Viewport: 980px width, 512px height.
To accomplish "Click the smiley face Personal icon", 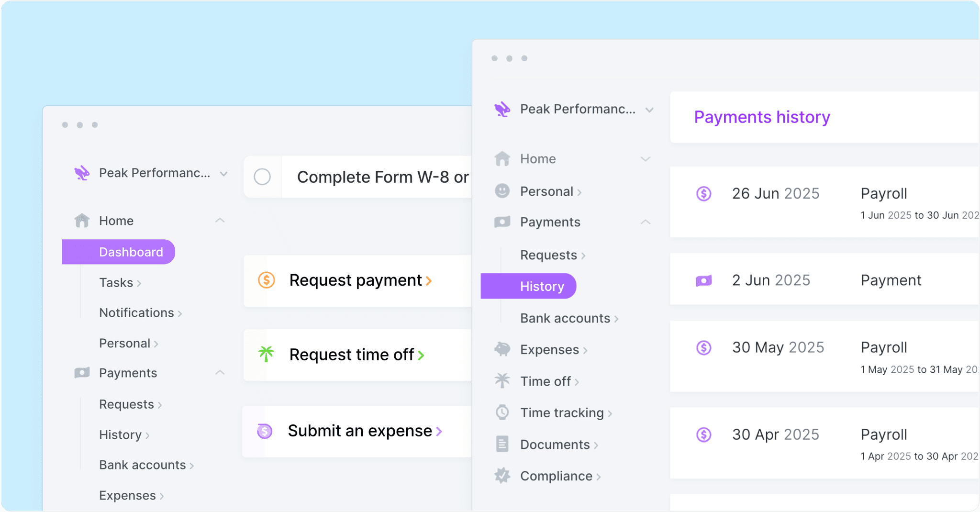I will tap(502, 191).
